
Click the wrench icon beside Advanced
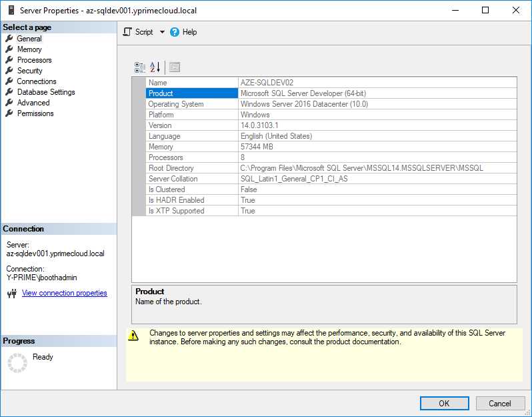pyautogui.click(x=9, y=102)
